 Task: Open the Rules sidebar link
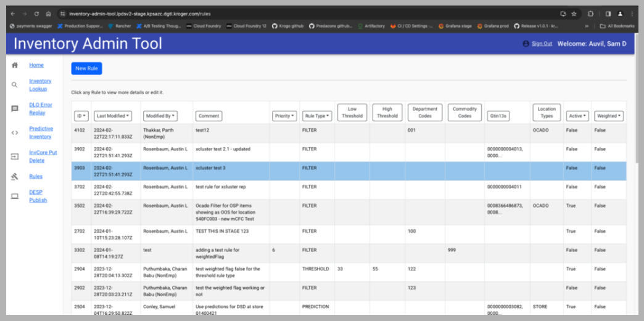click(x=36, y=176)
